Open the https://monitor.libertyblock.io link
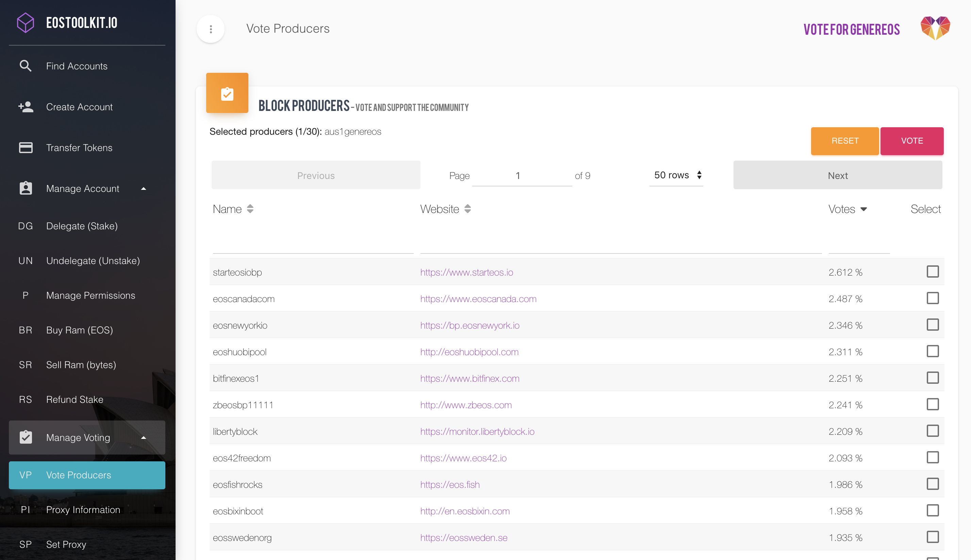The image size is (971, 560). pos(477,431)
